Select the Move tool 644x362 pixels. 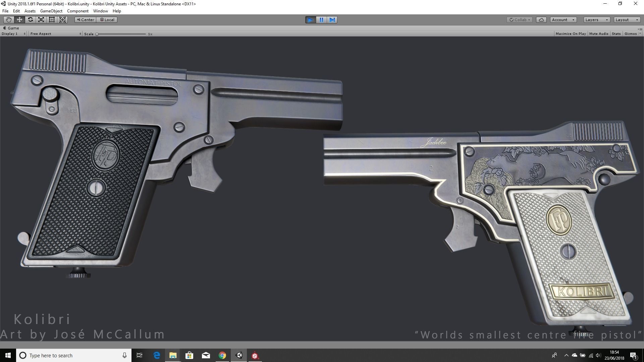click(x=19, y=20)
